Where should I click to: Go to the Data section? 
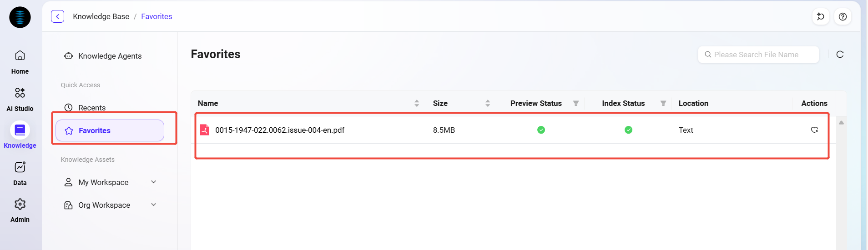click(x=20, y=173)
